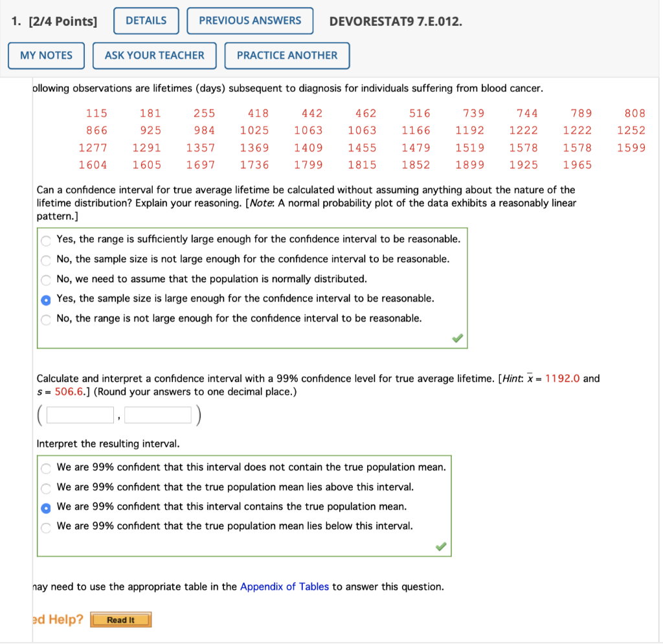
Task: Click the lower confidence bound input field
Action: pos(80,415)
